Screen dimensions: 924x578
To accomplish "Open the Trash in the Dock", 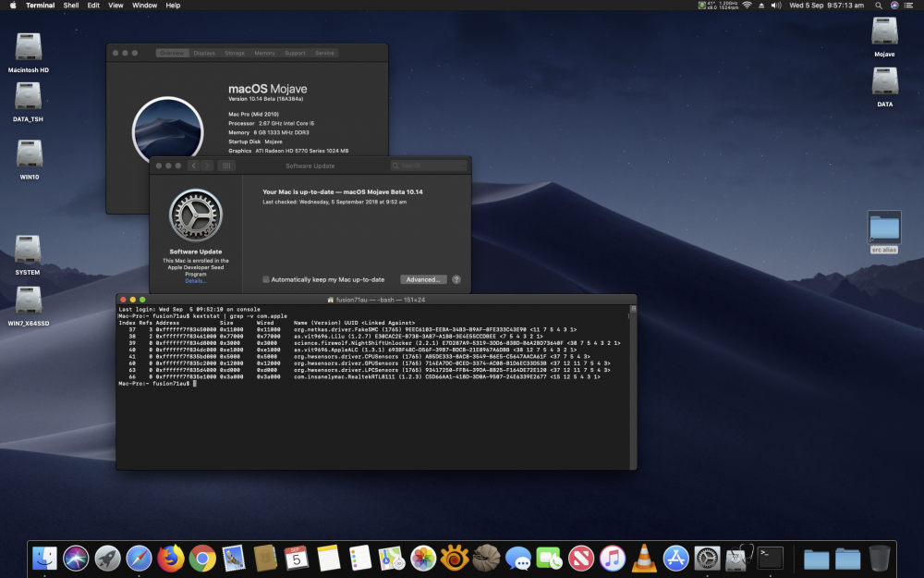I will pos(880,558).
